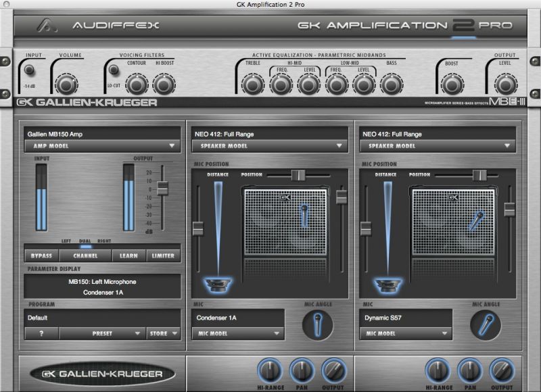This screenshot has width=541, height=392.
Task: Click the Boost knob
Action: 452,84
